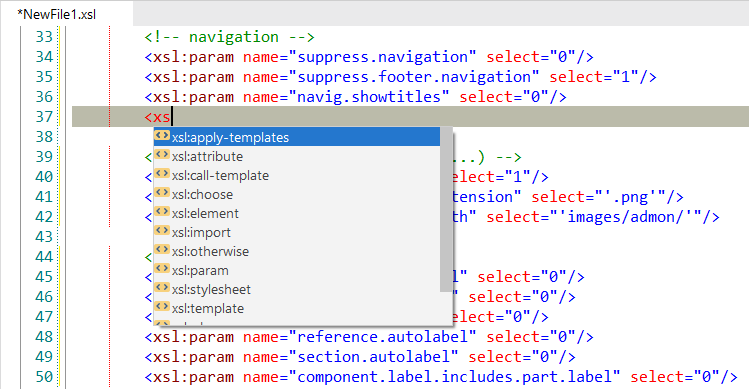
Task: Click the element icon beside xsl:choose
Action: pyautogui.click(x=162, y=193)
